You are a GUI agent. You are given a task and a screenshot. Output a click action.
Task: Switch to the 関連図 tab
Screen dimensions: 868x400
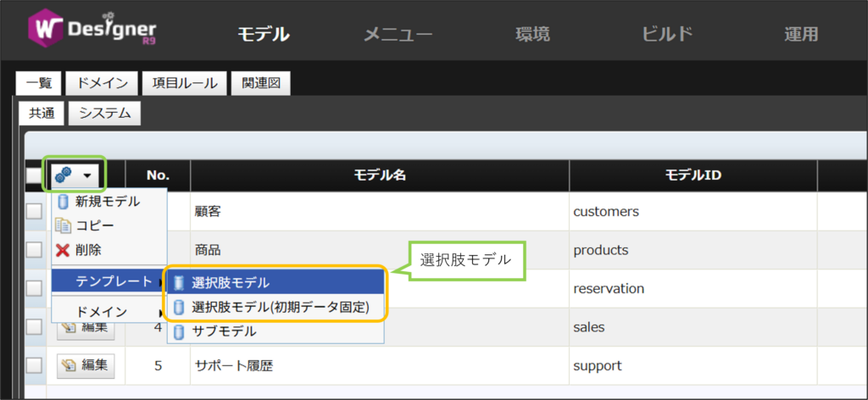point(261,83)
